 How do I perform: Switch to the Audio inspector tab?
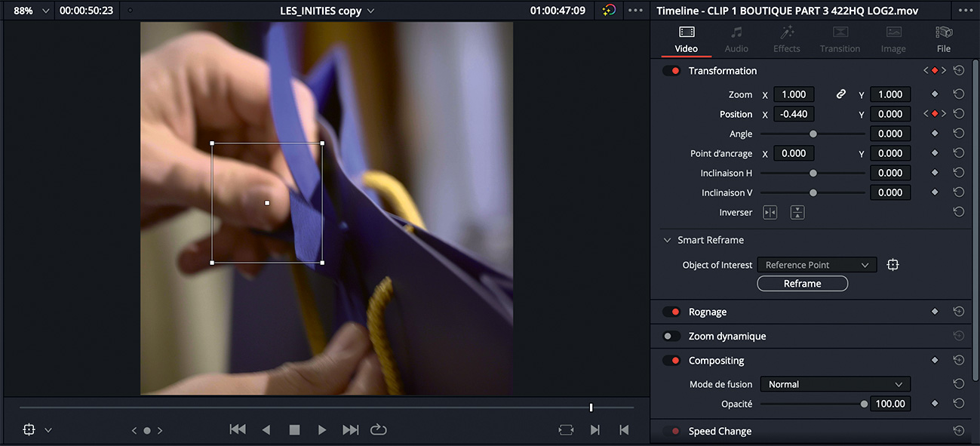[736, 39]
